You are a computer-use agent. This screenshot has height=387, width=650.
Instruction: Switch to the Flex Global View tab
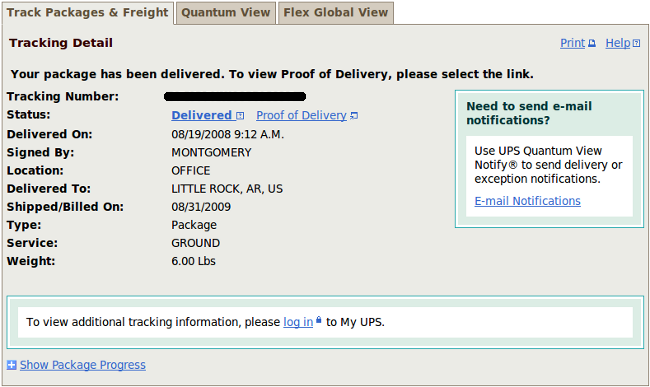click(x=336, y=13)
